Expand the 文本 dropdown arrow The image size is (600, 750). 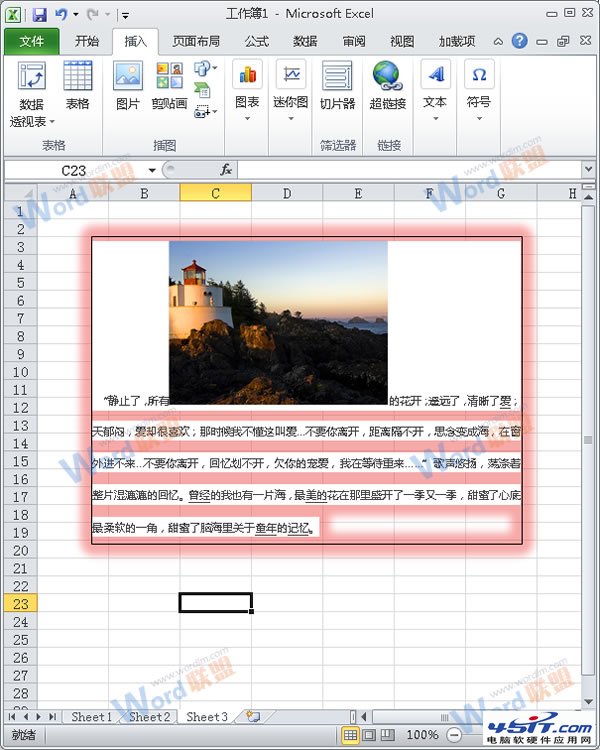(435, 118)
